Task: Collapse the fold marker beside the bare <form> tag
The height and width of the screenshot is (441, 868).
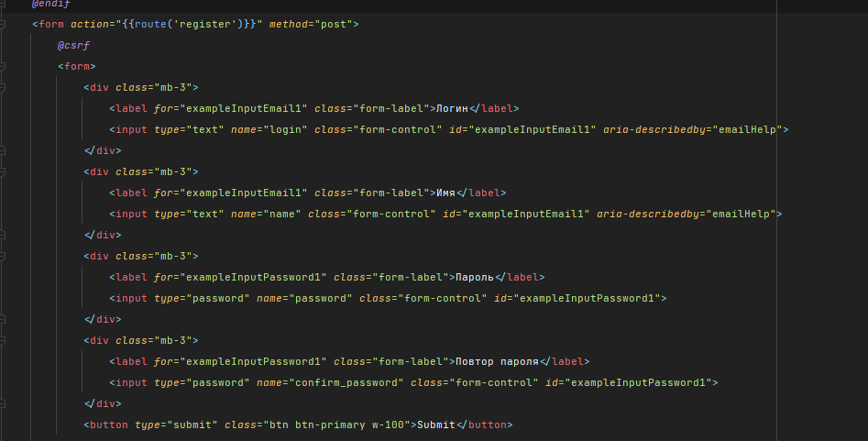Action: (2, 67)
